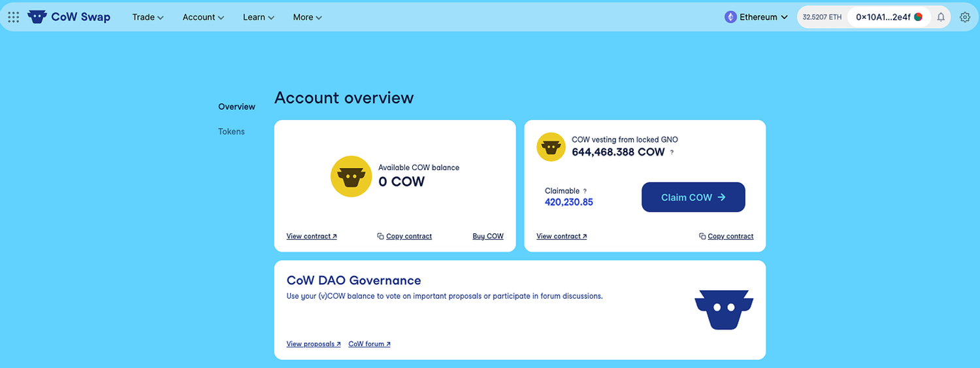The width and height of the screenshot is (980, 368).
Task: Open the Ethereum network selector
Action: [756, 17]
